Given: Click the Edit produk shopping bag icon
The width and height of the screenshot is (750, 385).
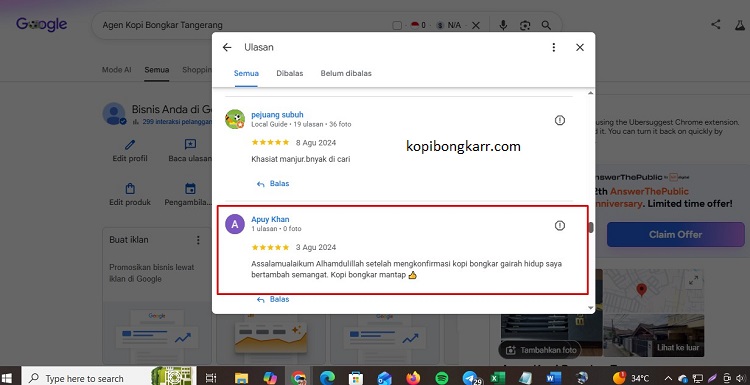Looking at the screenshot, I should 130,188.
